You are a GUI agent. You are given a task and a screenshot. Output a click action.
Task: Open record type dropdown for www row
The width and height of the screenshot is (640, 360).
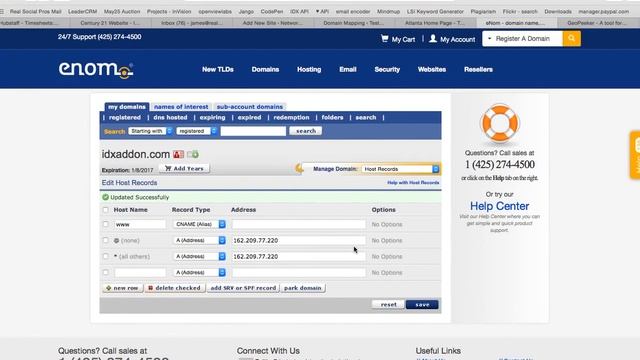(200, 224)
